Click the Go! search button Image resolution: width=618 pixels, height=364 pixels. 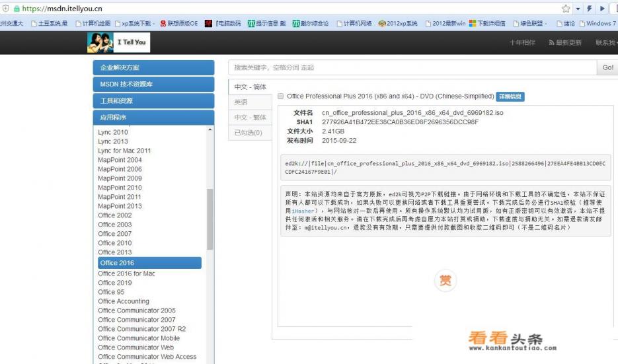coord(607,67)
